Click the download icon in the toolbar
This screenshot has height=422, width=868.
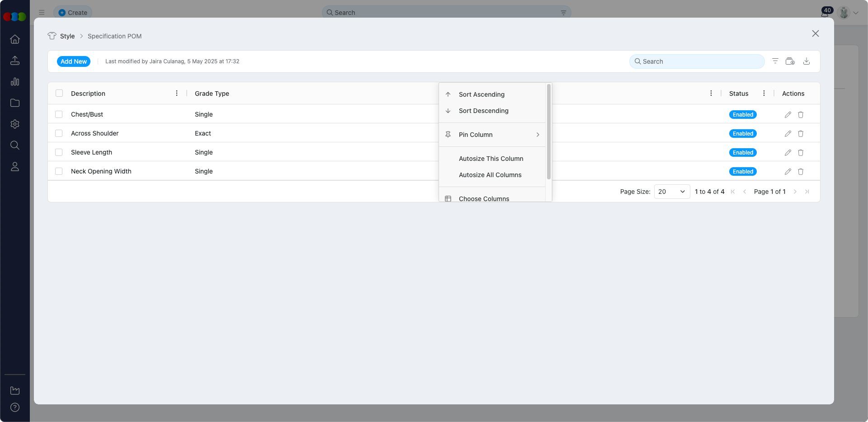[x=807, y=61]
